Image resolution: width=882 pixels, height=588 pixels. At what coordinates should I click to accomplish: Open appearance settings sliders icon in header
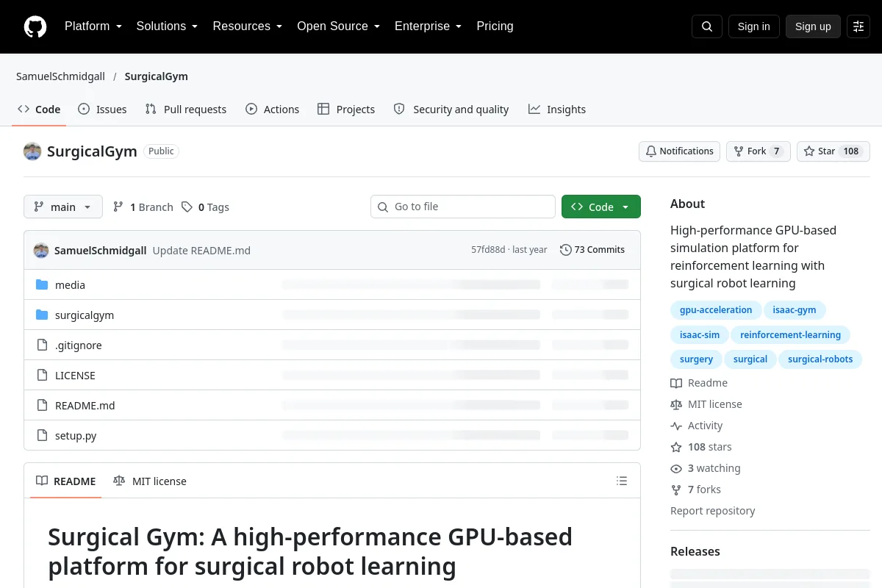point(858,26)
